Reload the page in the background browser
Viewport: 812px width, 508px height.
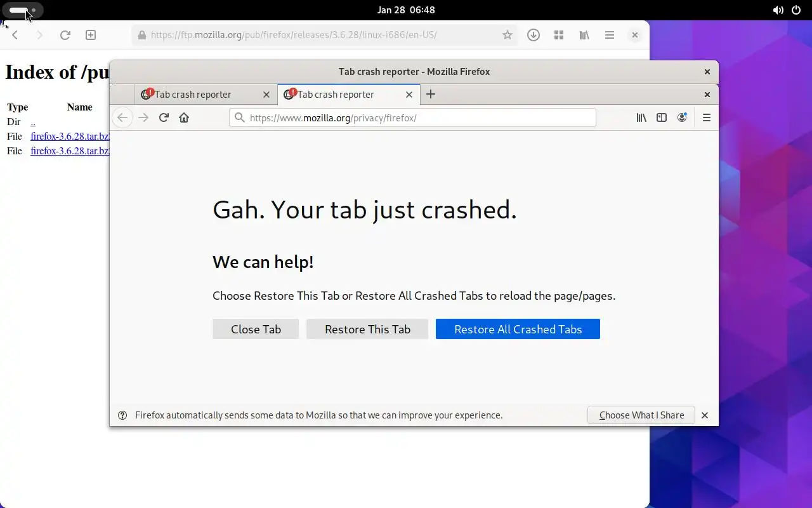click(x=65, y=35)
